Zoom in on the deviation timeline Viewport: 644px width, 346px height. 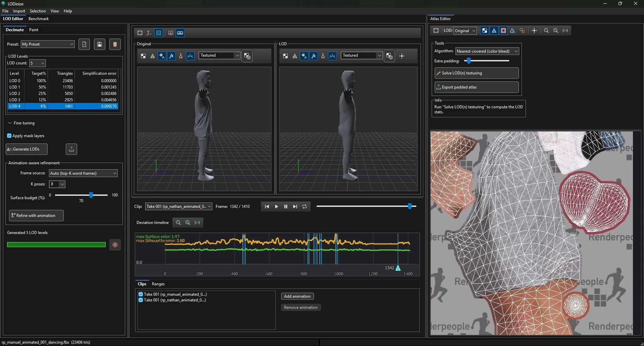click(x=188, y=223)
